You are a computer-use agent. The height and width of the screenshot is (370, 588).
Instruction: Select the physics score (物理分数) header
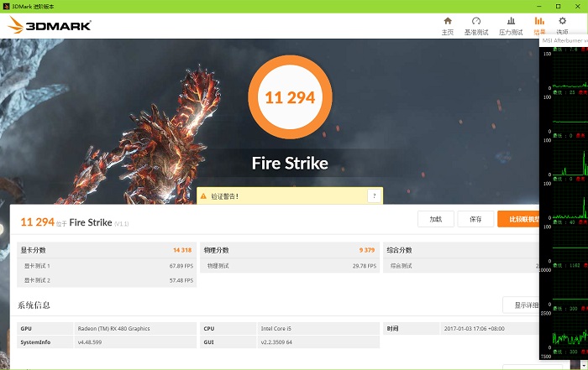click(217, 250)
